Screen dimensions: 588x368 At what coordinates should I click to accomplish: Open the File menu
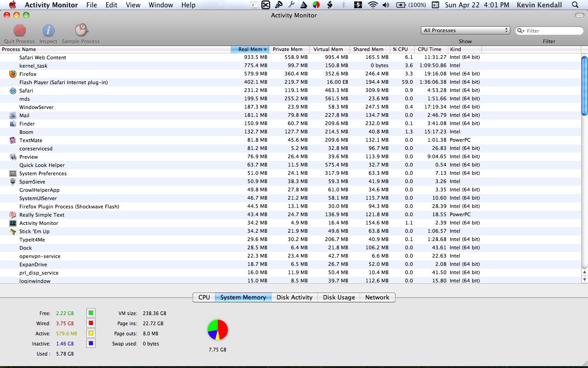(x=91, y=5)
